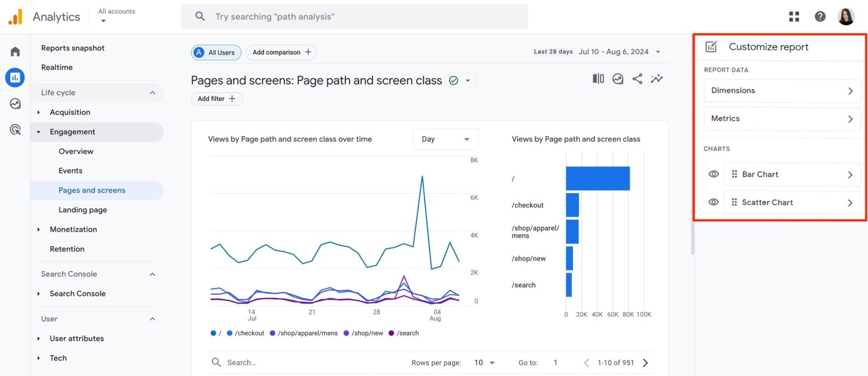868x376 pixels.
Task: Select the Explore icon in the navigation rail
Action: [15, 103]
